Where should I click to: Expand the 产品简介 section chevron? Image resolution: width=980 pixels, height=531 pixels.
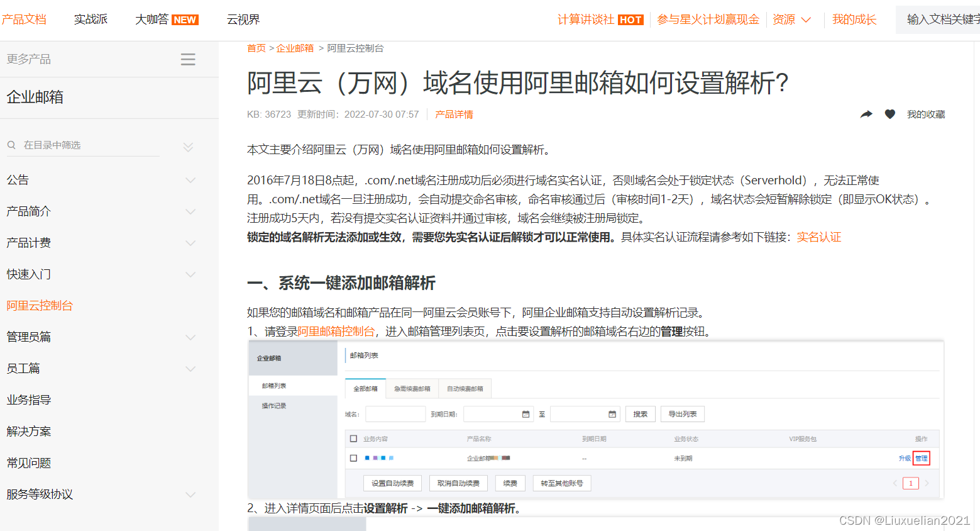pos(190,211)
